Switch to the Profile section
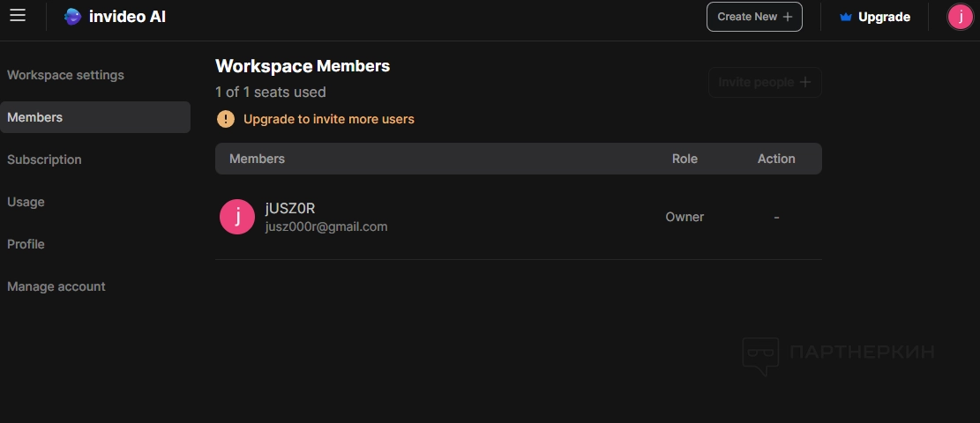 26,244
